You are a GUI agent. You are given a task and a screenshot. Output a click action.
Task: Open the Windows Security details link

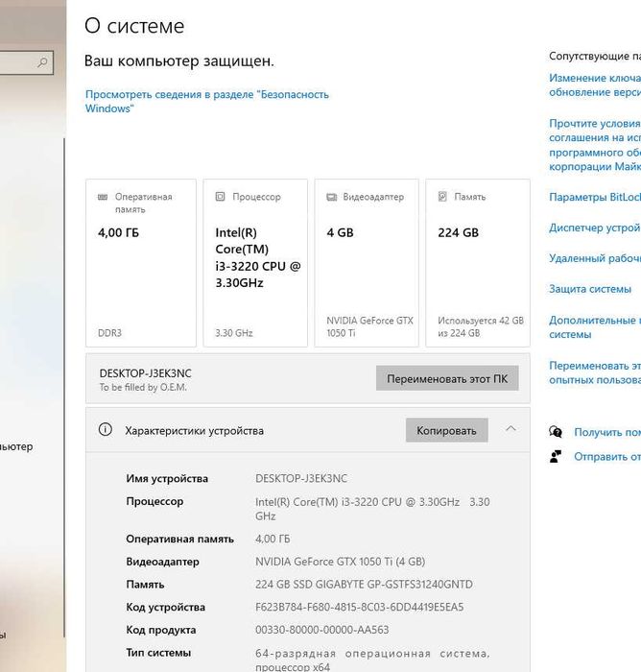pyautogui.click(x=207, y=101)
